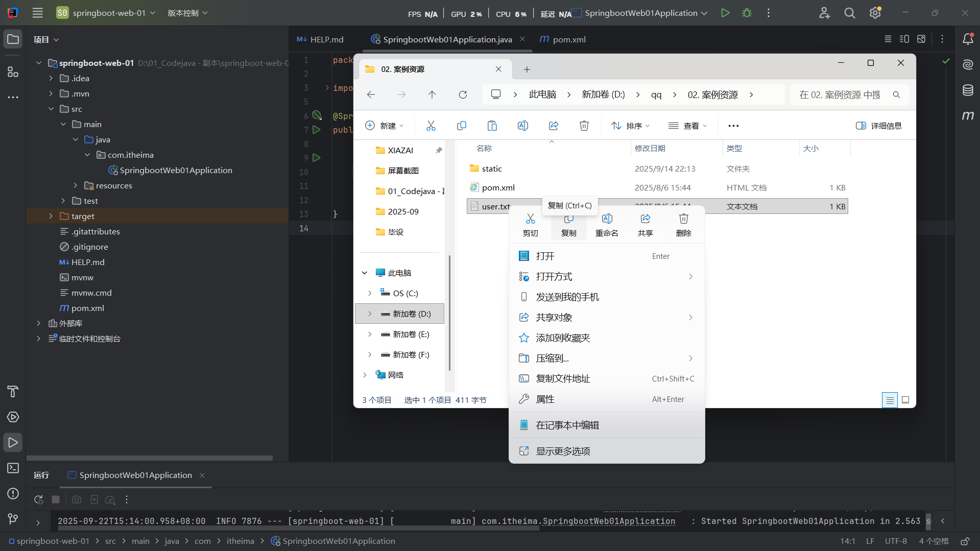This screenshot has width=980, height=551.
Task: Switch Explorer to the alternate view toggle
Action: (x=905, y=400)
